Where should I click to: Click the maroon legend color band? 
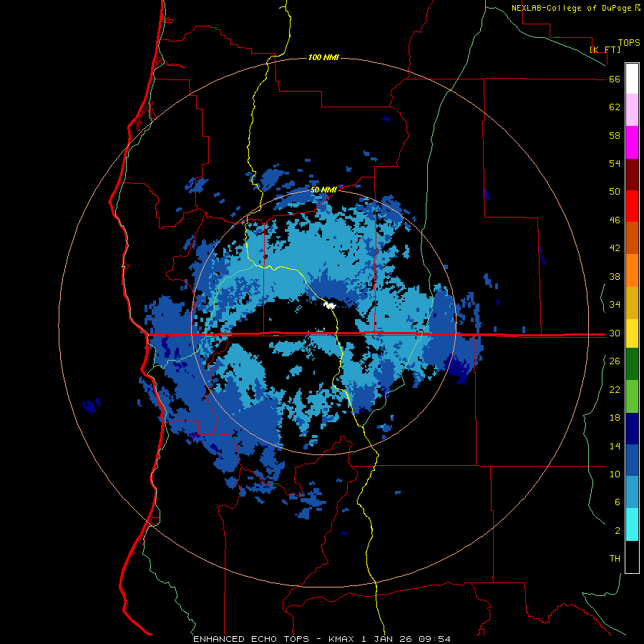(632, 175)
